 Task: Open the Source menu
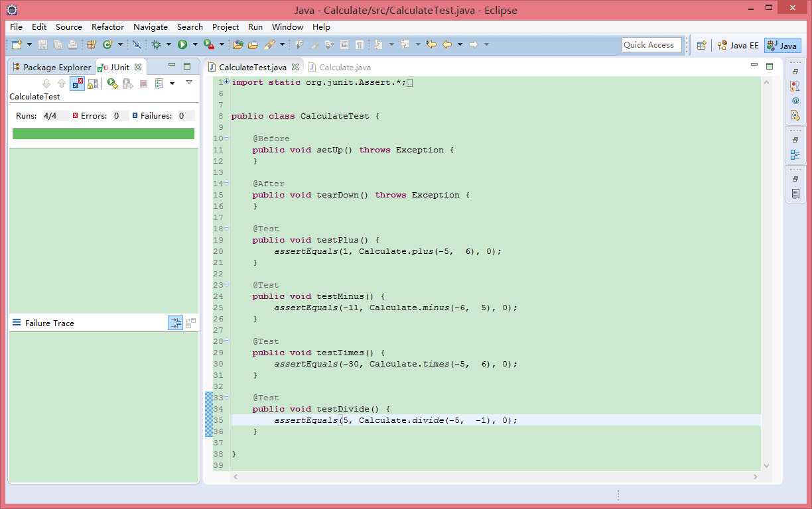(69, 27)
